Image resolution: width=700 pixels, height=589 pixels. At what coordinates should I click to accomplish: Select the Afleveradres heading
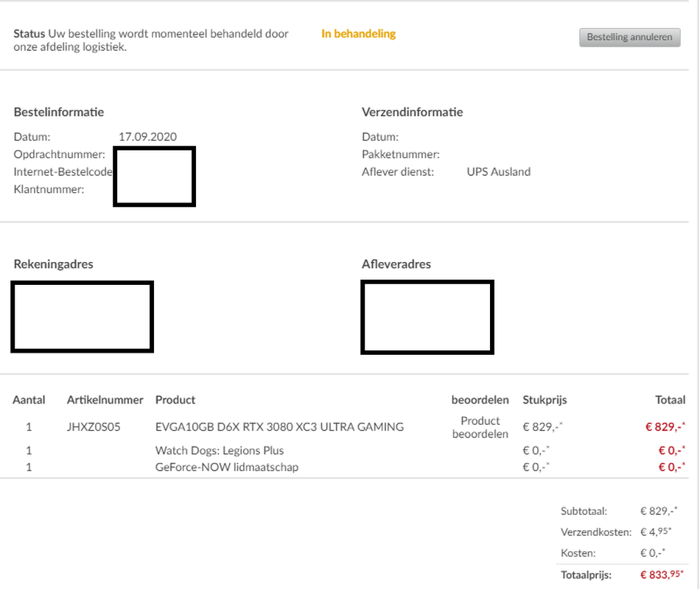coord(396,264)
